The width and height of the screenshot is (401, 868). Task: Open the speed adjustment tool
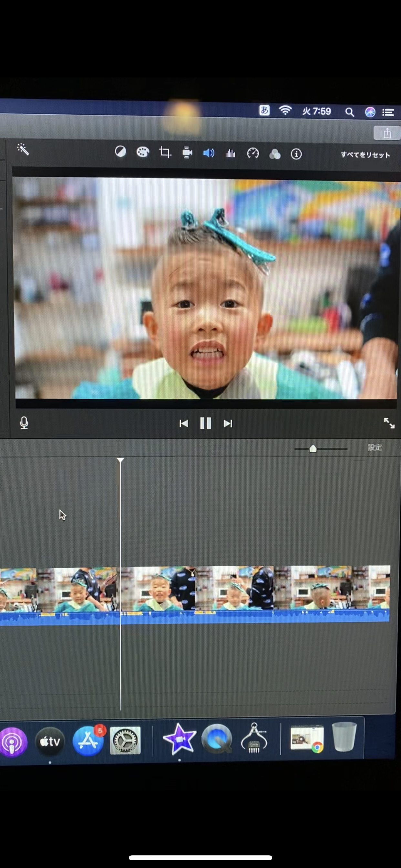pyautogui.click(x=253, y=154)
